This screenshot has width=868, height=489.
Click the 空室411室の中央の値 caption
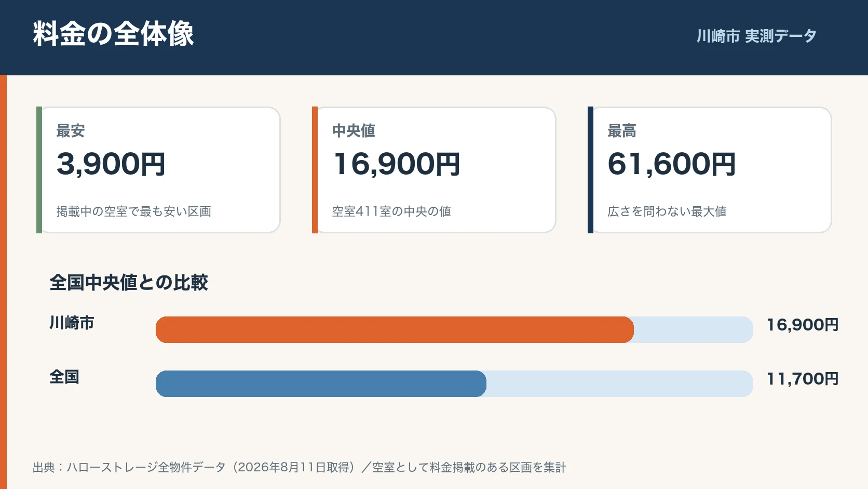pos(391,212)
